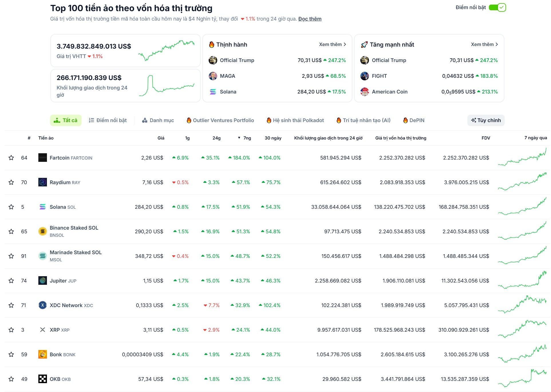Open Fartcoin 7-day sparkline chart
Image resolution: width=551 pixels, height=392 pixels.
click(x=522, y=157)
